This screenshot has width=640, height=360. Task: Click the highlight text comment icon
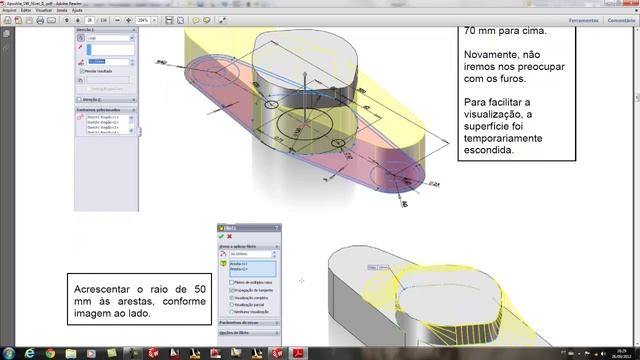(207, 20)
